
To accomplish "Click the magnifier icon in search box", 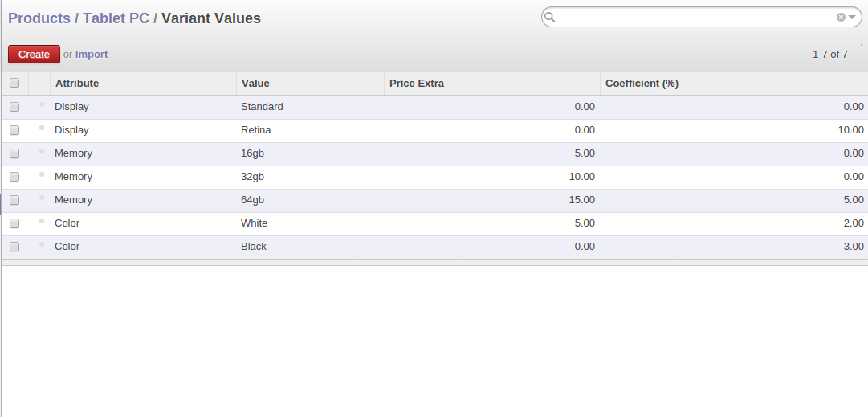I will point(550,18).
